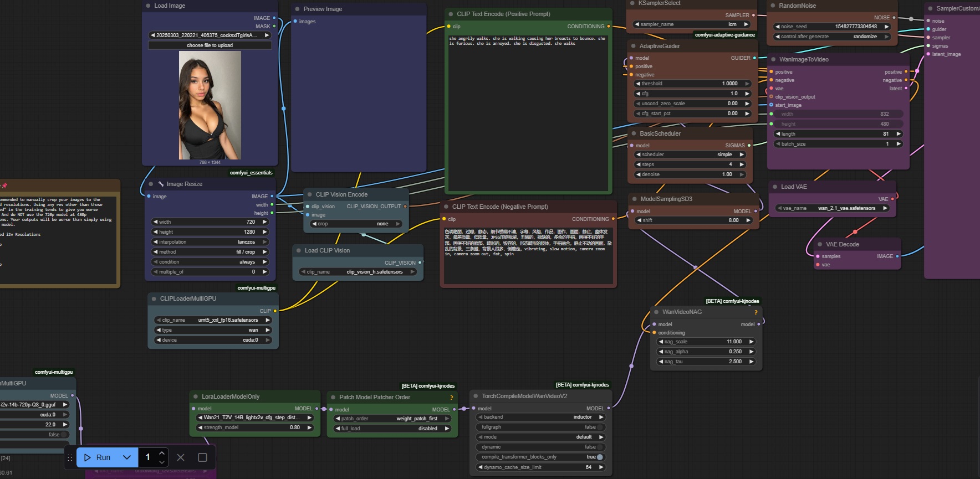Click the strength_model value field
Image resolution: width=980 pixels, height=479 pixels.
(255, 428)
